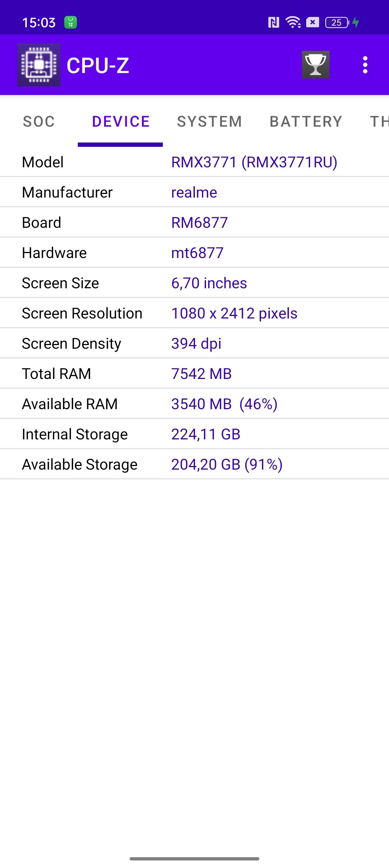389x868 pixels.
Task: Switch to the SYSTEM tab
Action: [210, 122]
